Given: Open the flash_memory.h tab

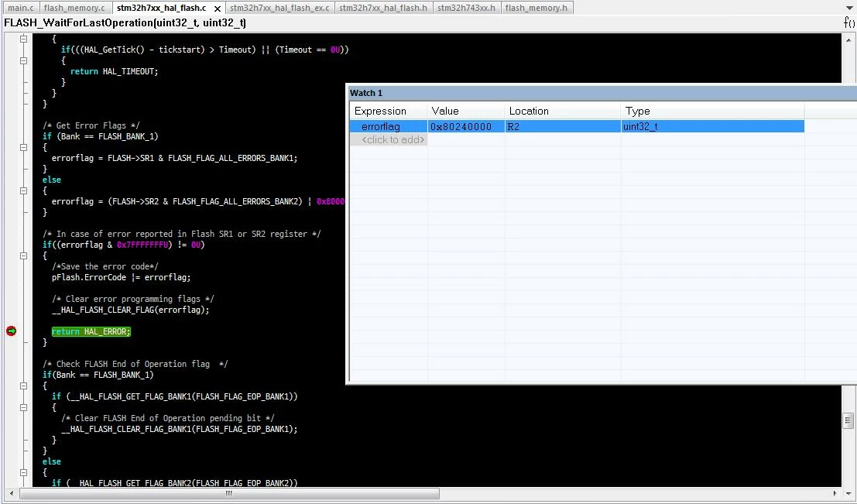Looking at the screenshot, I should (536, 8).
